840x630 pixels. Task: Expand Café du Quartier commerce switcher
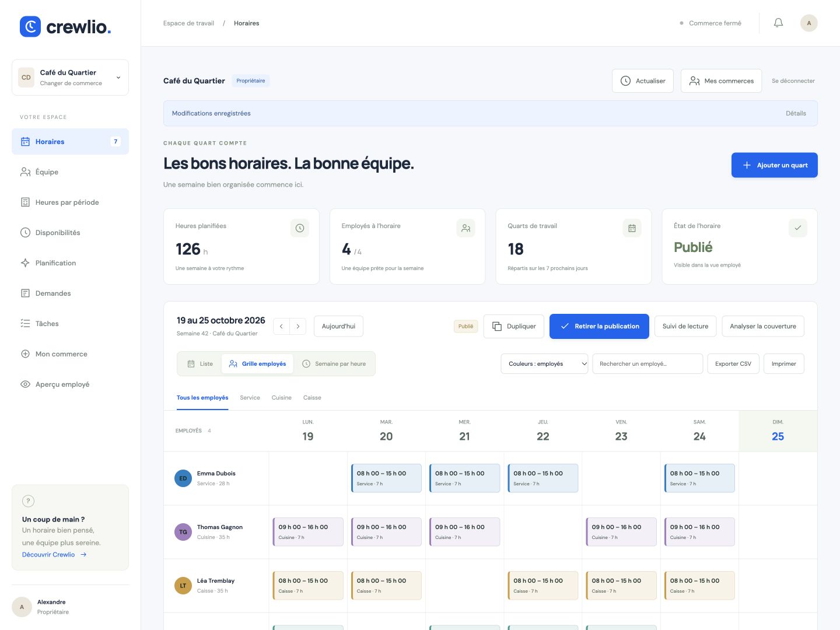point(70,78)
